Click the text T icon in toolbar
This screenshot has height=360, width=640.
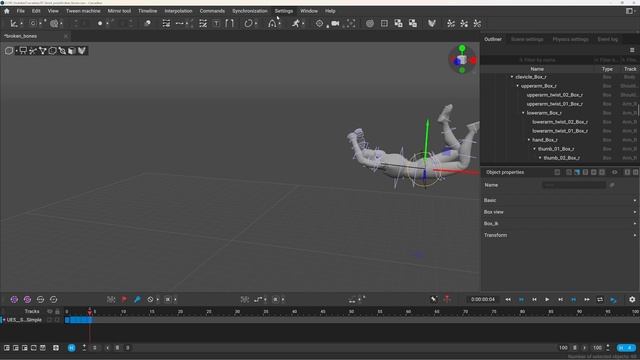(216, 24)
